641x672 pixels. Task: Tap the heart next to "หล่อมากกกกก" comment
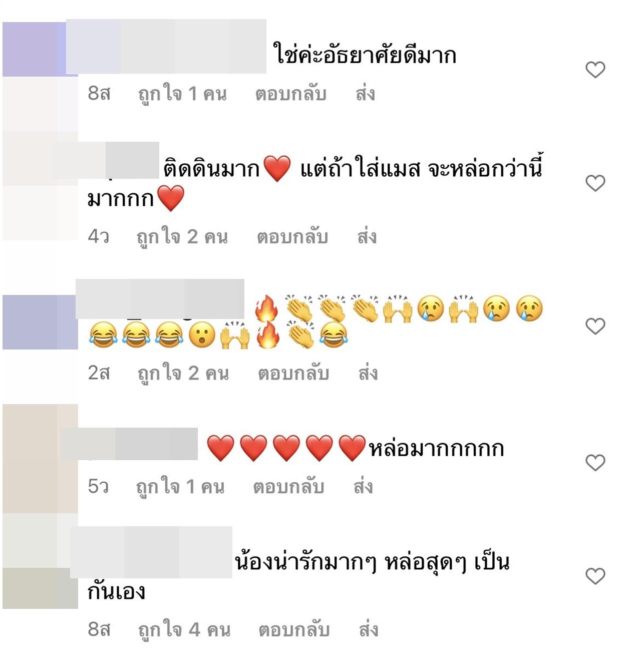[x=595, y=463]
